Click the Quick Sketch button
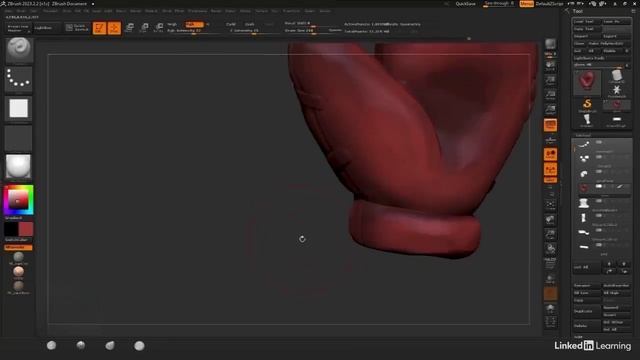Image resolution: width=640 pixels, height=360 pixels. coord(77,28)
